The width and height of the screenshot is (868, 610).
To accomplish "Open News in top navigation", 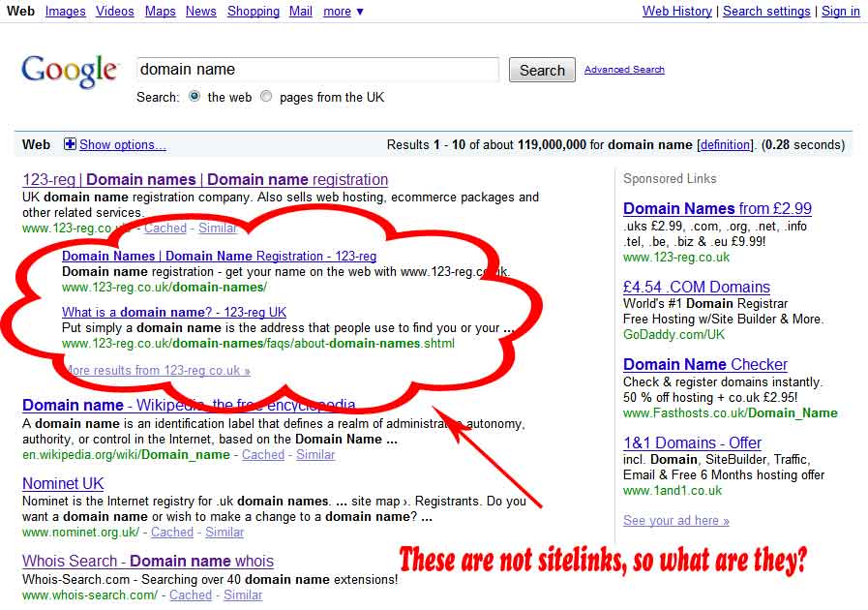I will pos(201,11).
